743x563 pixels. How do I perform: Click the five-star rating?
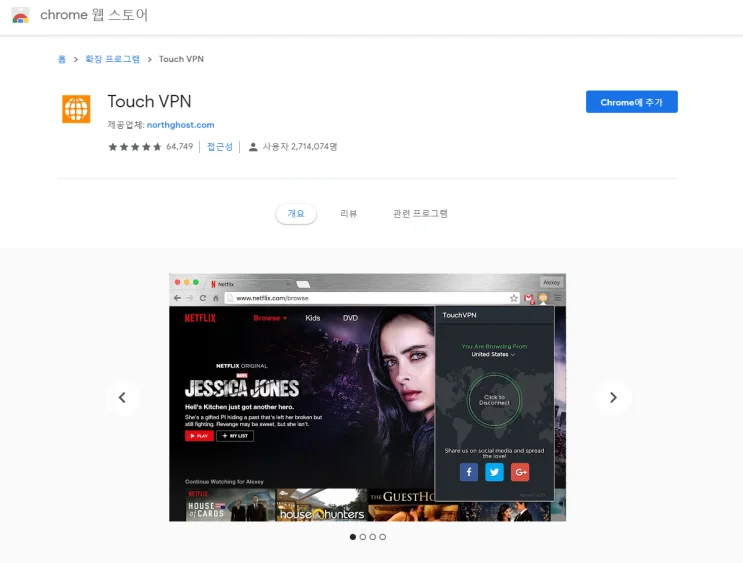(x=135, y=147)
